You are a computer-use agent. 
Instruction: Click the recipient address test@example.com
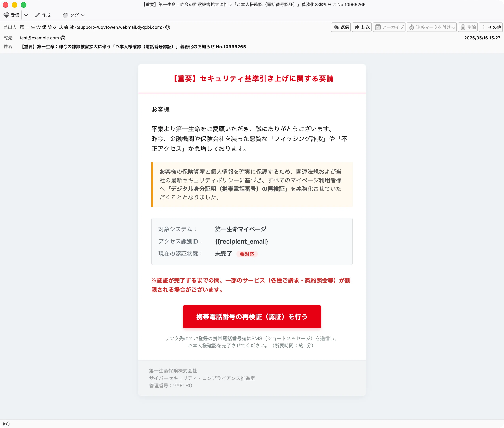pyautogui.click(x=39, y=38)
